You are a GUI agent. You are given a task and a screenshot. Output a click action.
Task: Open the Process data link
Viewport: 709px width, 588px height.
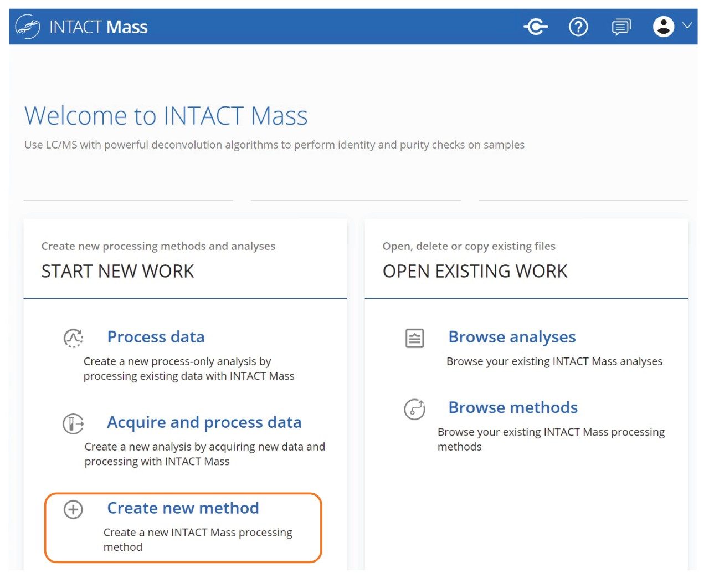pyautogui.click(x=156, y=336)
